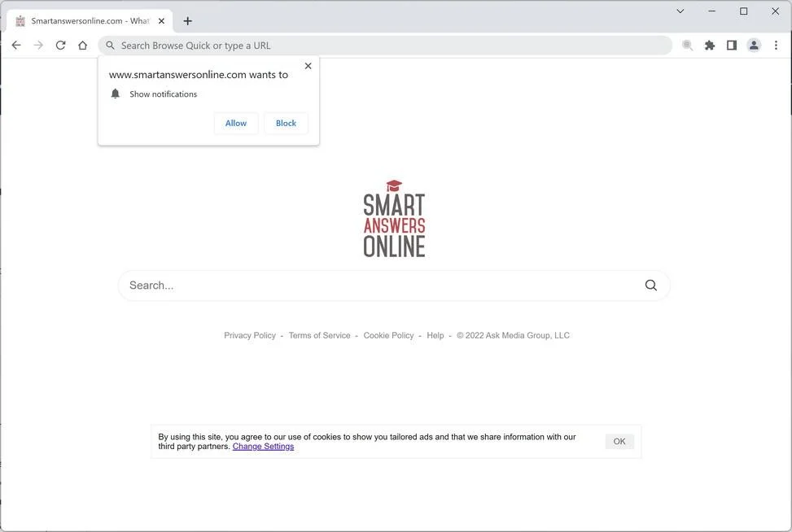Maximize the browser window

pyautogui.click(x=743, y=11)
